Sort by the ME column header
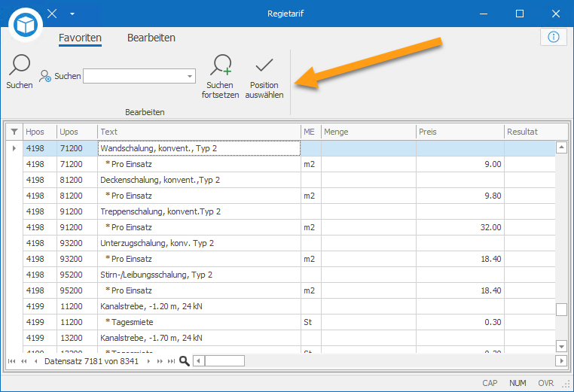Viewport: 574px width, 392px height. click(311, 132)
